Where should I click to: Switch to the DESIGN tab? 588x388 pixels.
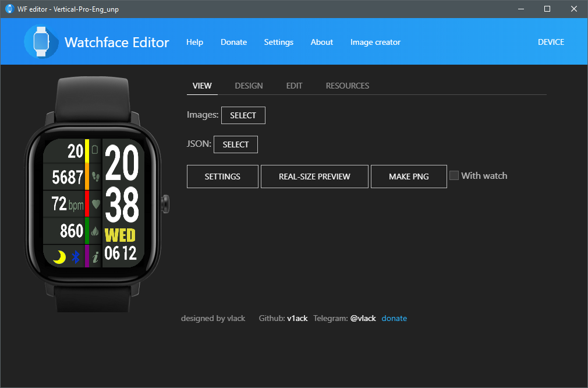click(x=249, y=86)
